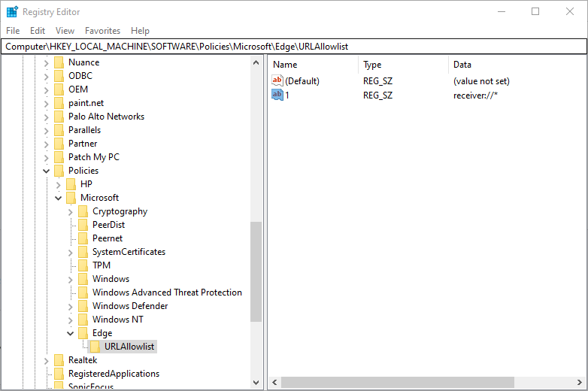The height and width of the screenshot is (391, 588).
Task: Sort values by the Name column header
Action: pyautogui.click(x=313, y=65)
